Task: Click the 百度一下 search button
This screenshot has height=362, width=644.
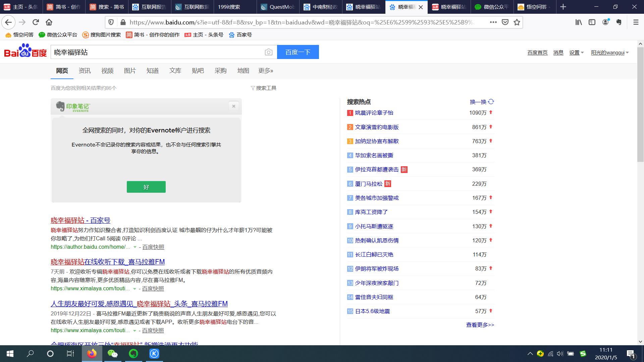Action: click(x=298, y=52)
